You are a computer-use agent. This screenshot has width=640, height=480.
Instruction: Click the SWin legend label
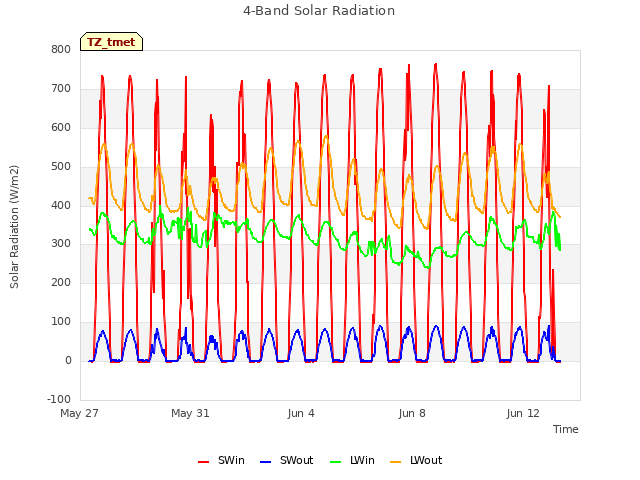231,460
